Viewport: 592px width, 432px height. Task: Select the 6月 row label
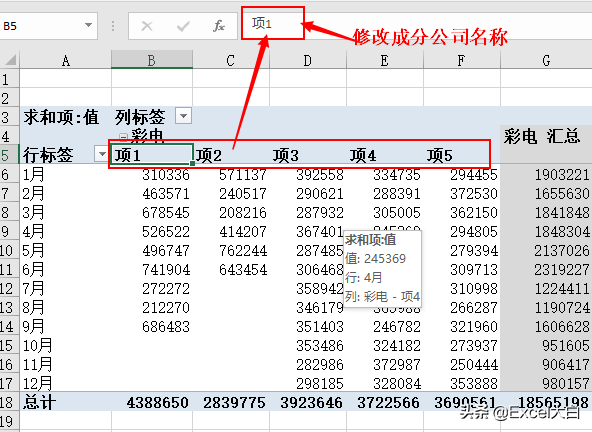point(65,269)
